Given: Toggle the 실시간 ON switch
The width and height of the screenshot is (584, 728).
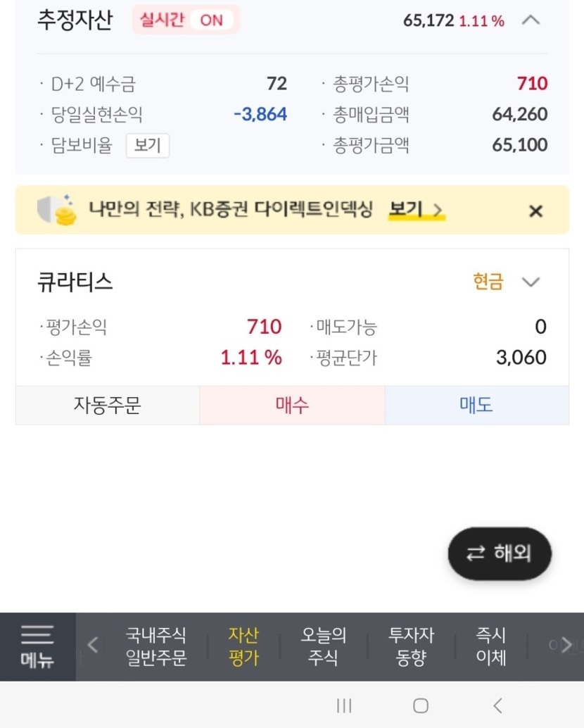Looking at the screenshot, I should coord(186,20).
